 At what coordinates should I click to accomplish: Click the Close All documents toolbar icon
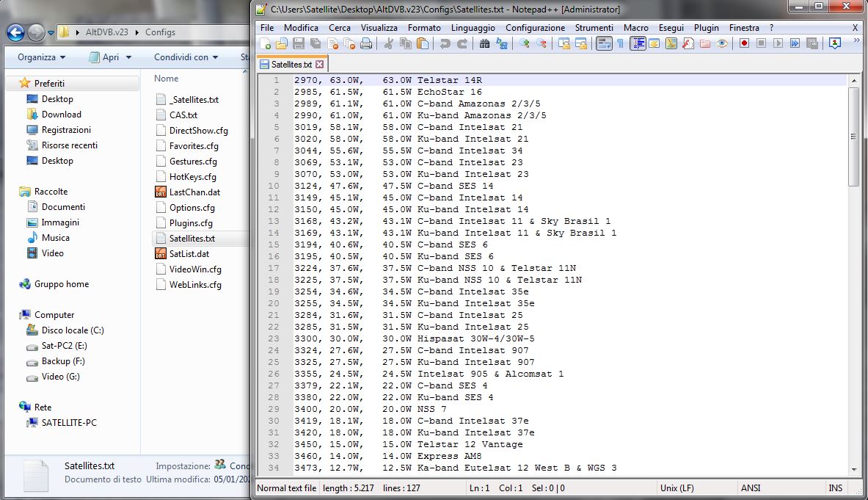349,44
